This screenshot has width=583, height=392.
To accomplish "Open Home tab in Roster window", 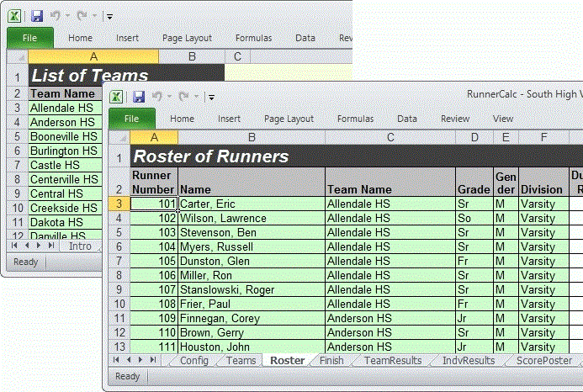I will tap(182, 119).
